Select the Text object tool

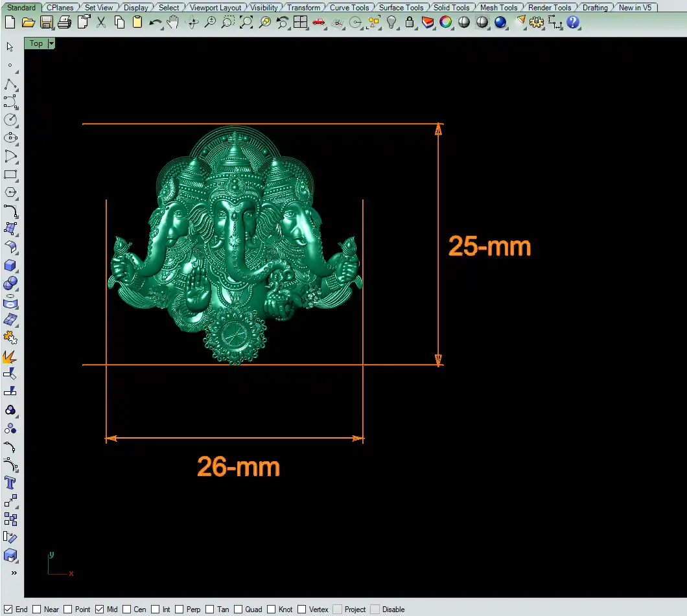point(10,483)
